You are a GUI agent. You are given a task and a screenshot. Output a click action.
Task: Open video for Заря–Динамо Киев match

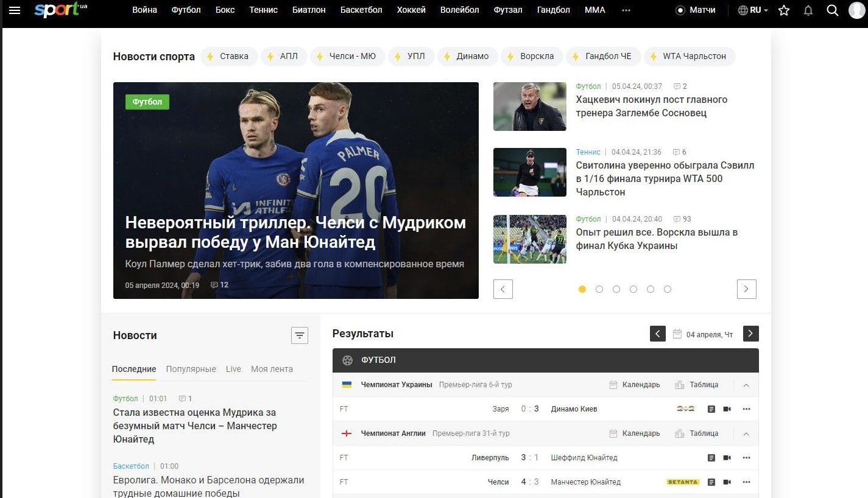click(x=727, y=409)
